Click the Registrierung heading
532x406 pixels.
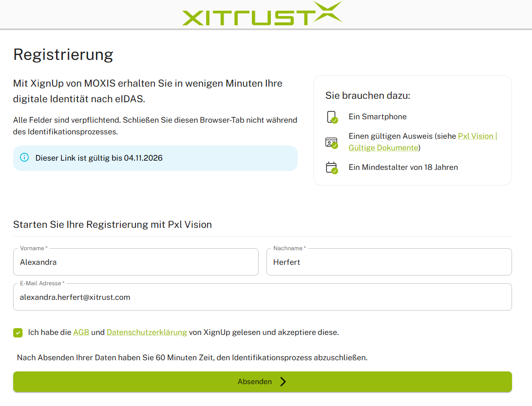coord(63,55)
